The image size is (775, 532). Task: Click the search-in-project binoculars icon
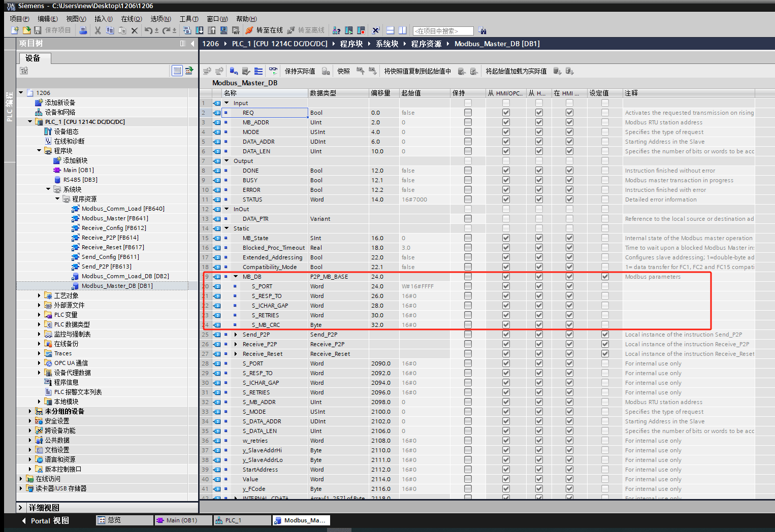tap(482, 30)
